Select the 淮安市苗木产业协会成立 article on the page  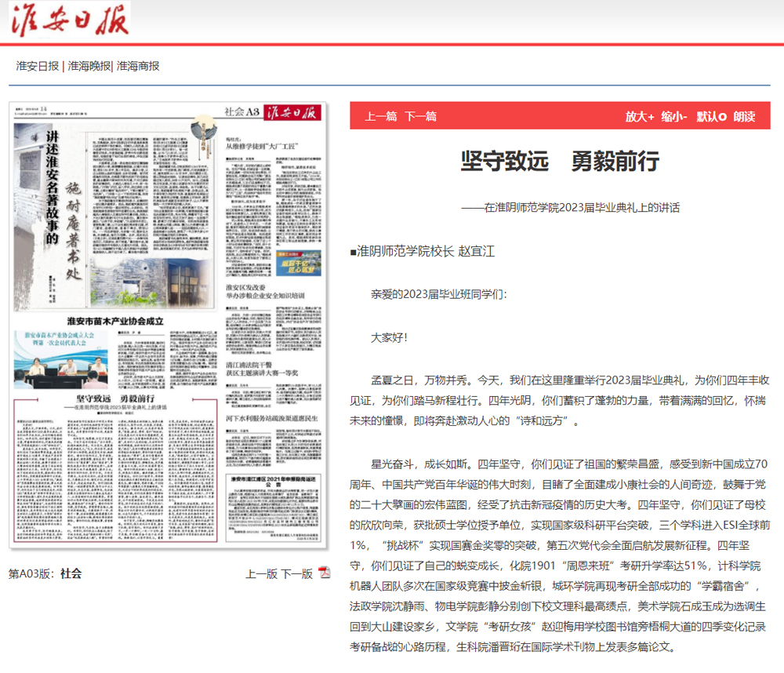click(115, 353)
